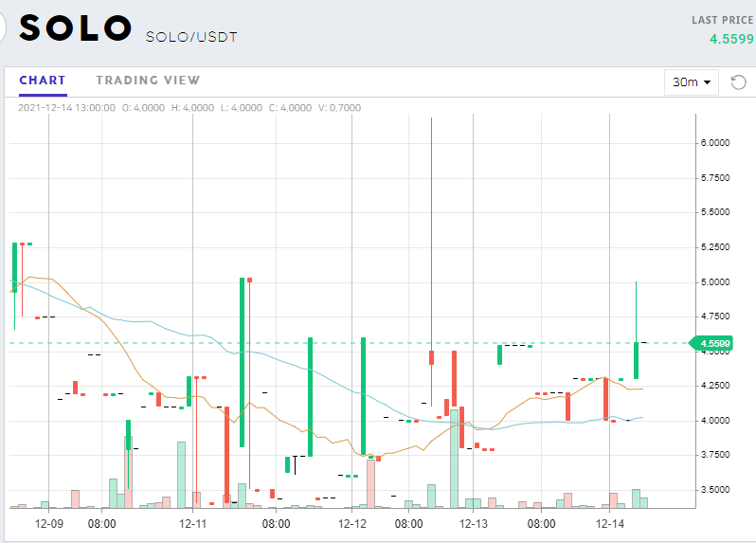Reset chart with the refresh icon
756x543 pixels.
(738, 82)
